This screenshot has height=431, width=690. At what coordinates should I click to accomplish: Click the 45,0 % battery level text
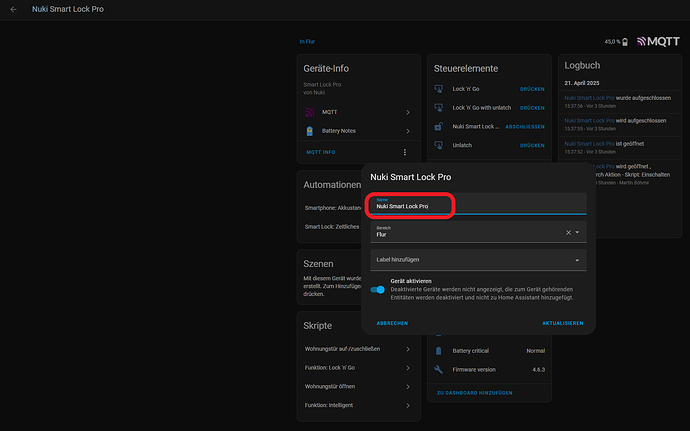click(612, 42)
